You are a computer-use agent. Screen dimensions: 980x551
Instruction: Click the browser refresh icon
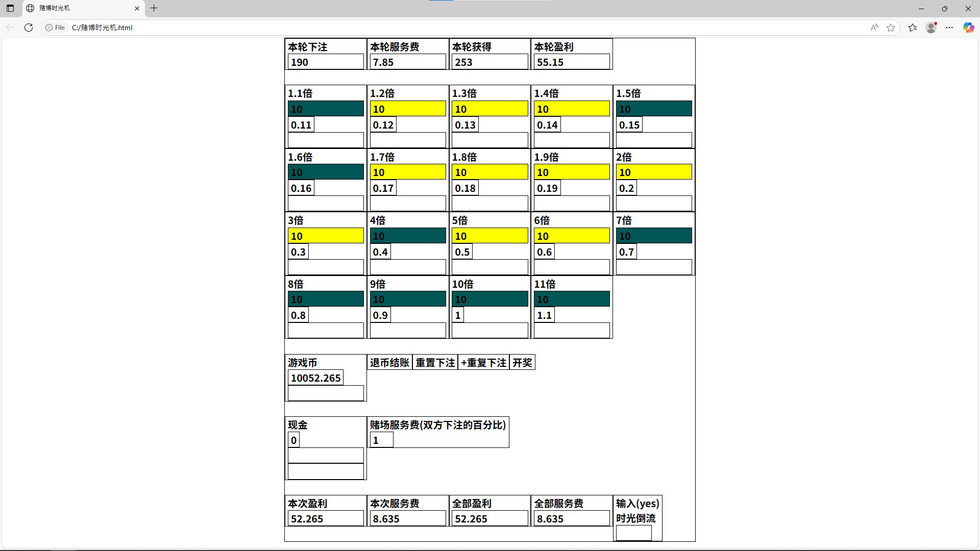(29, 28)
